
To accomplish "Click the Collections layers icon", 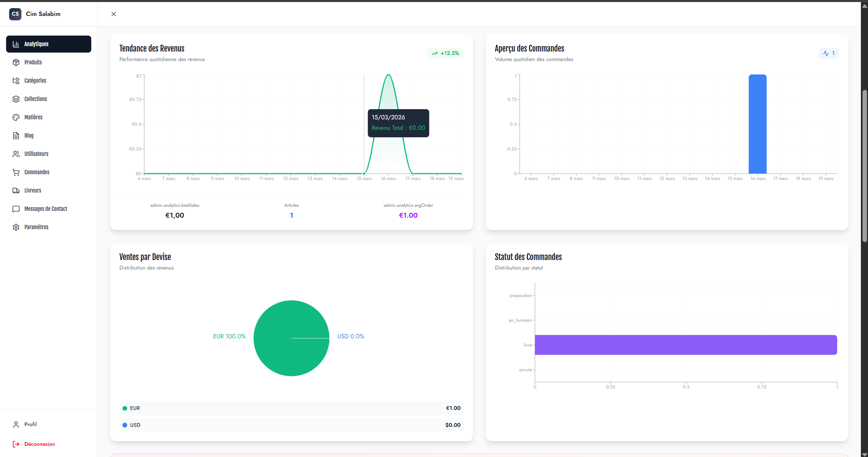I will point(16,99).
